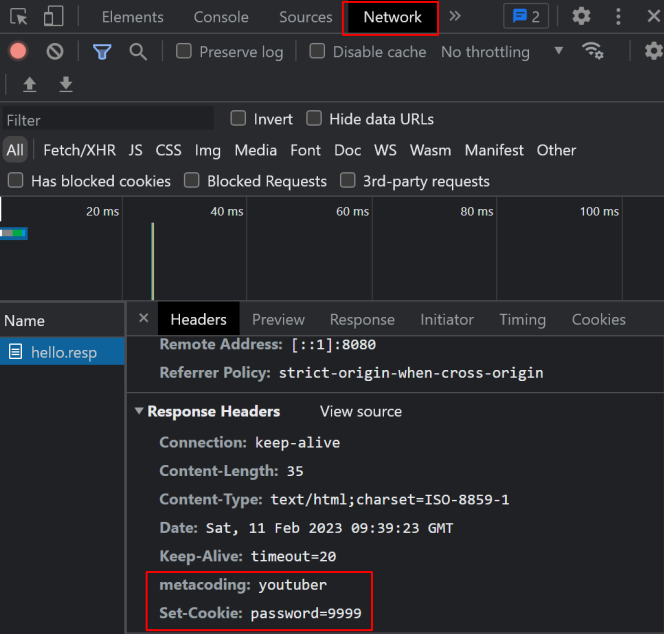
Task: Check the Invert filter checkbox
Action: click(238, 118)
